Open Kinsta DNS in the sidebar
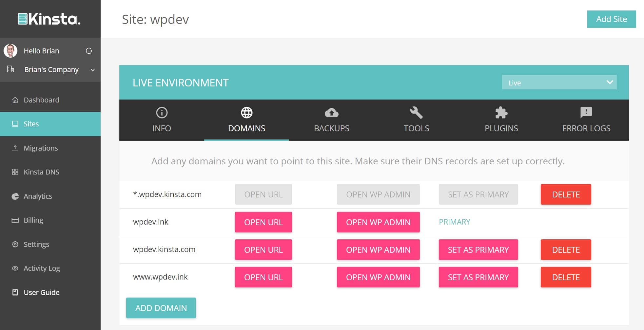 pyautogui.click(x=50, y=172)
